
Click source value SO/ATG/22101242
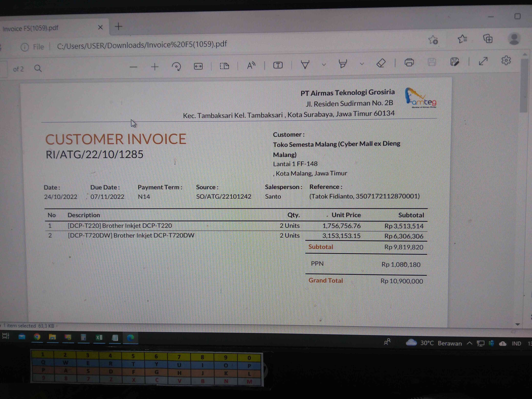click(x=223, y=196)
